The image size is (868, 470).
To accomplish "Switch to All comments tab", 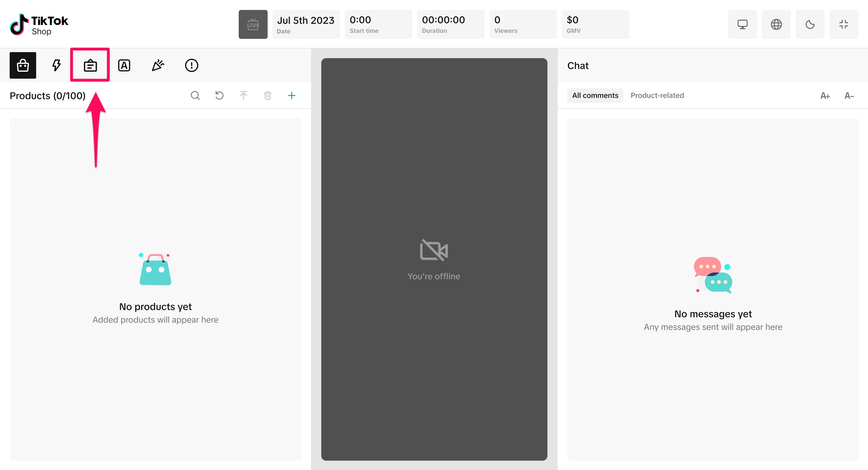I will pos(595,96).
